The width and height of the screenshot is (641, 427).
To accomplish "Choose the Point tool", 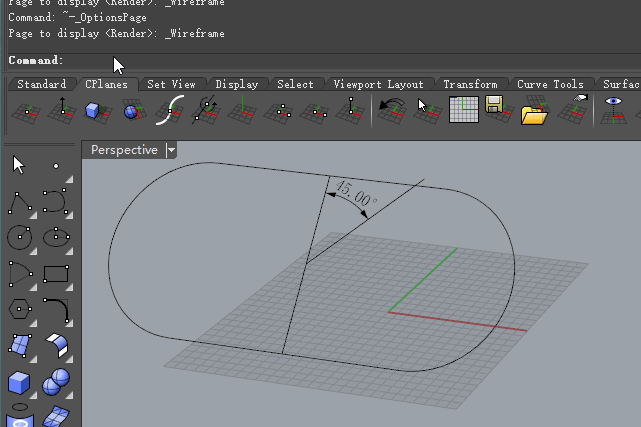I will [56, 166].
